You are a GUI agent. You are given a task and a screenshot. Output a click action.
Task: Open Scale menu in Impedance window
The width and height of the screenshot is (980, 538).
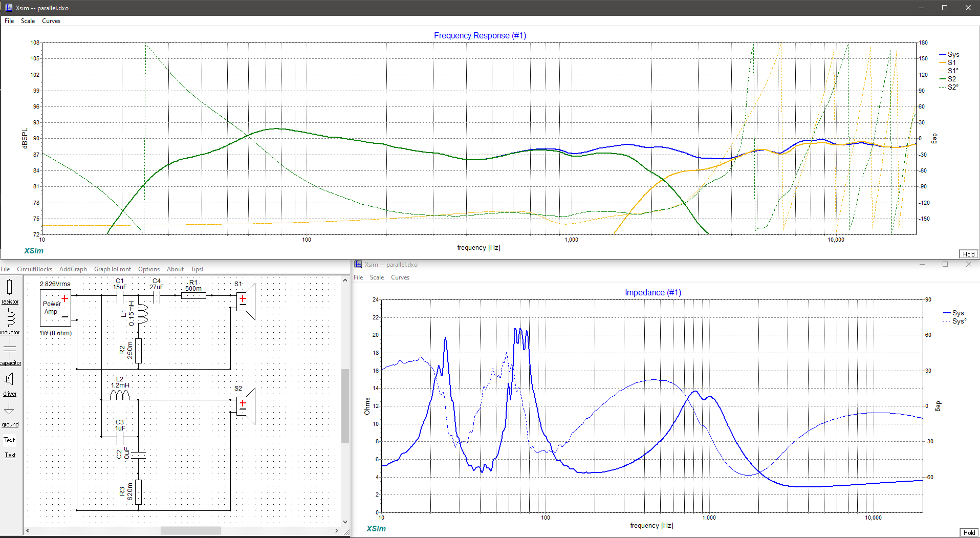pos(377,277)
